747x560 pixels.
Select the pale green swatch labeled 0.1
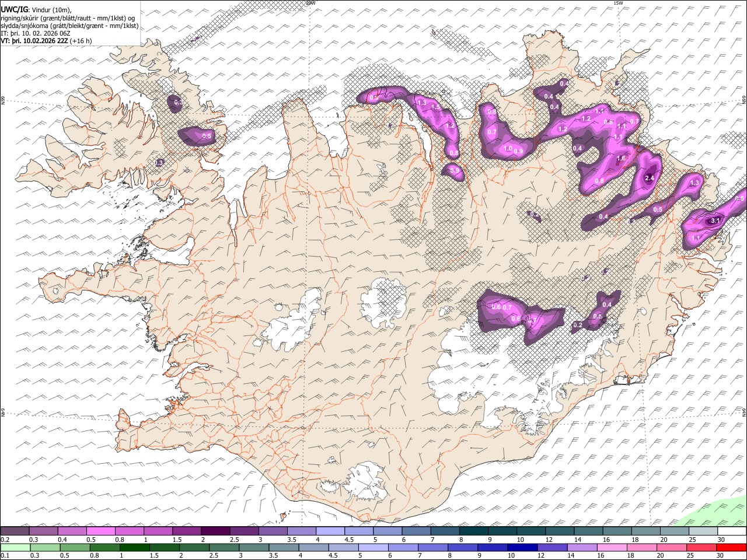point(15,547)
